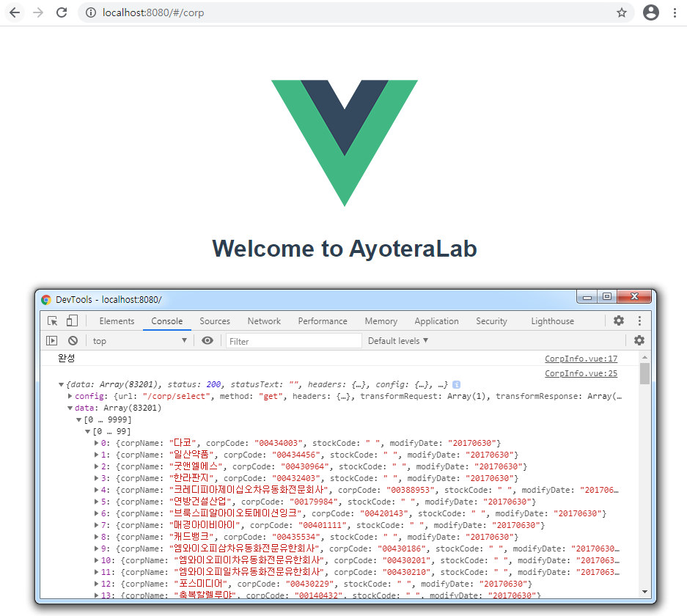Select the inspect element picker icon

pyautogui.click(x=52, y=321)
